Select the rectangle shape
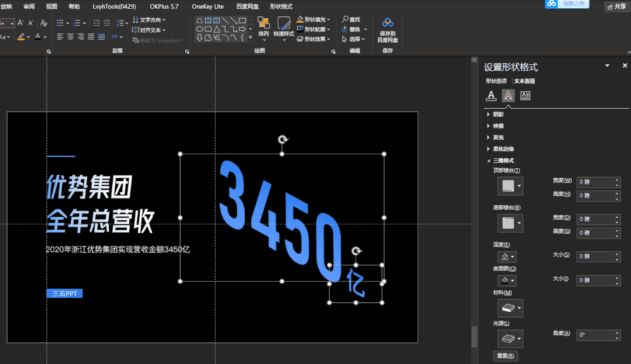The height and width of the screenshot is (364, 631). click(242, 20)
